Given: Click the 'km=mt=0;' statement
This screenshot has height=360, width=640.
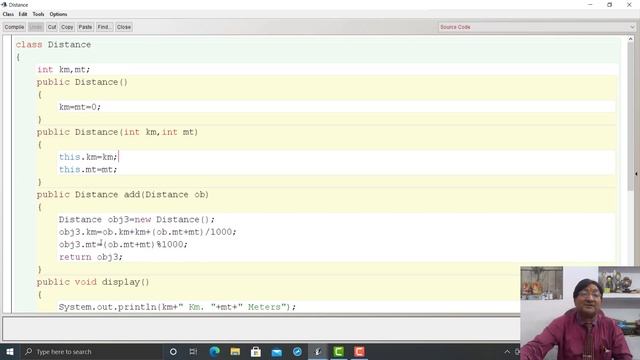Looking at the screenshot, I should [x=80, y=107].
